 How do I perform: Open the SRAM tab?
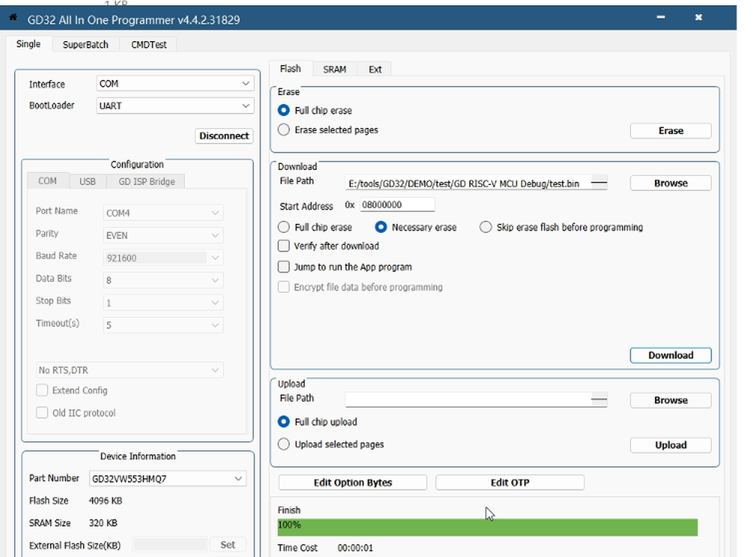coord(335,70)
